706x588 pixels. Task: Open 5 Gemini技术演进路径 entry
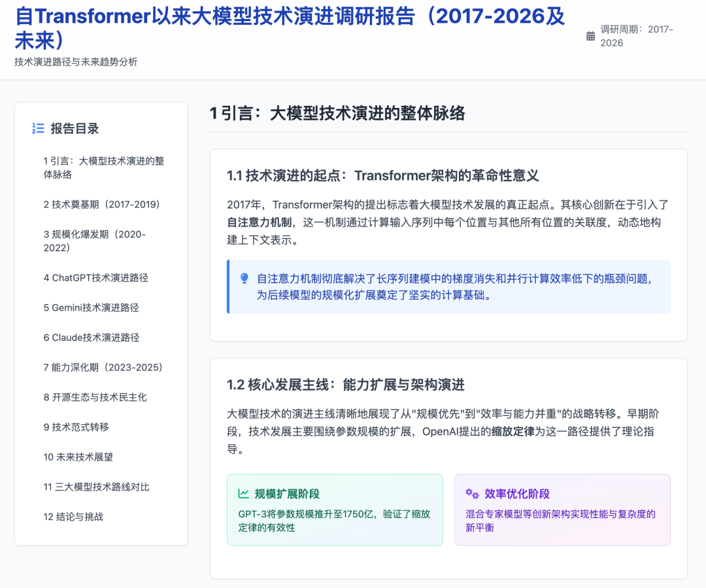pos(91,308)
